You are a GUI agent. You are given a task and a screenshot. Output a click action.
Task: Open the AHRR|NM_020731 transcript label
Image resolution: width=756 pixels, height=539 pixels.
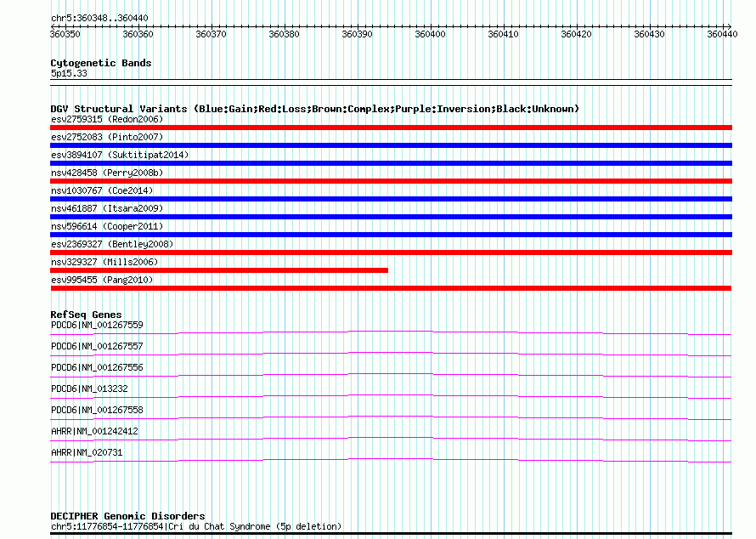[87, 452]
